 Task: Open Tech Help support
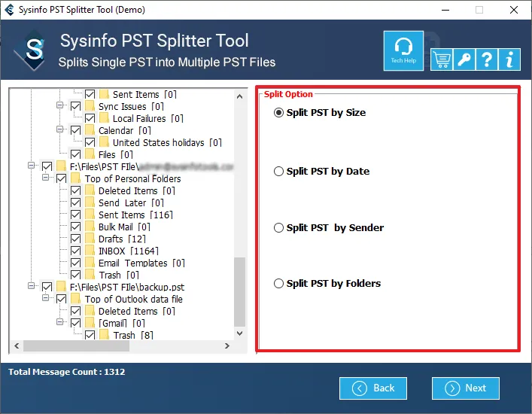[x=403, y=51]
